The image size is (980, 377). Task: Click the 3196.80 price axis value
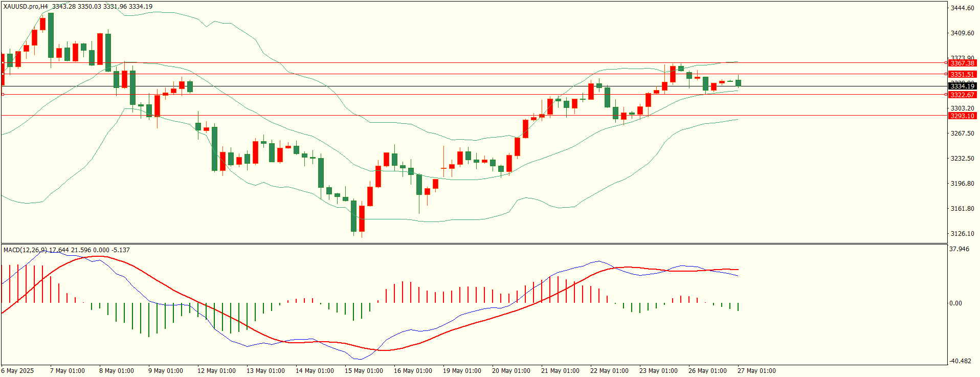[962, 184]
